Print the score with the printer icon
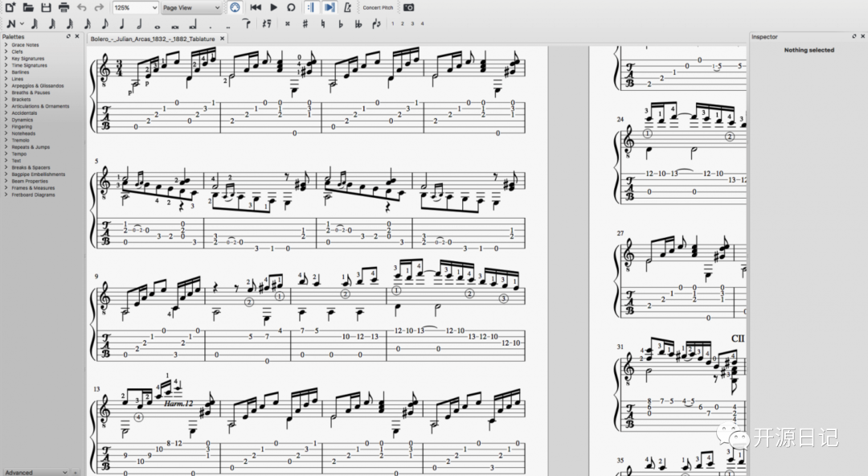Screen dimensions: 868x476 (63, 8)
